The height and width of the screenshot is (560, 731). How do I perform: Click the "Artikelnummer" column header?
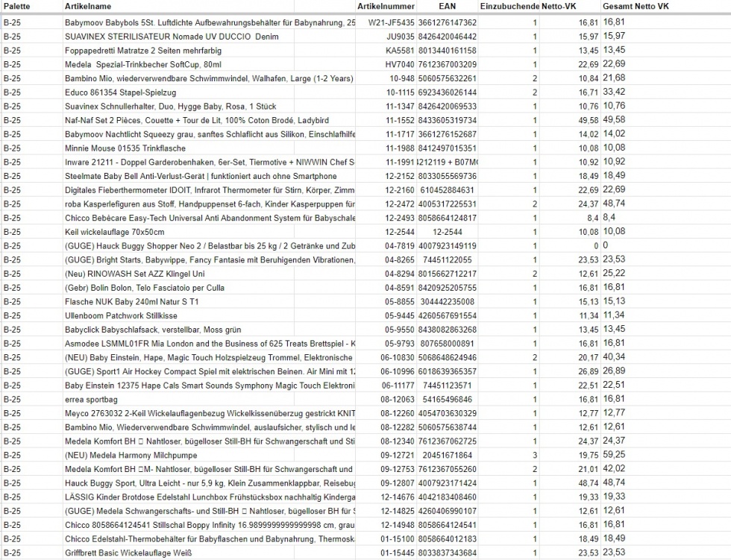pyautogui.click(x=386, y=7)
